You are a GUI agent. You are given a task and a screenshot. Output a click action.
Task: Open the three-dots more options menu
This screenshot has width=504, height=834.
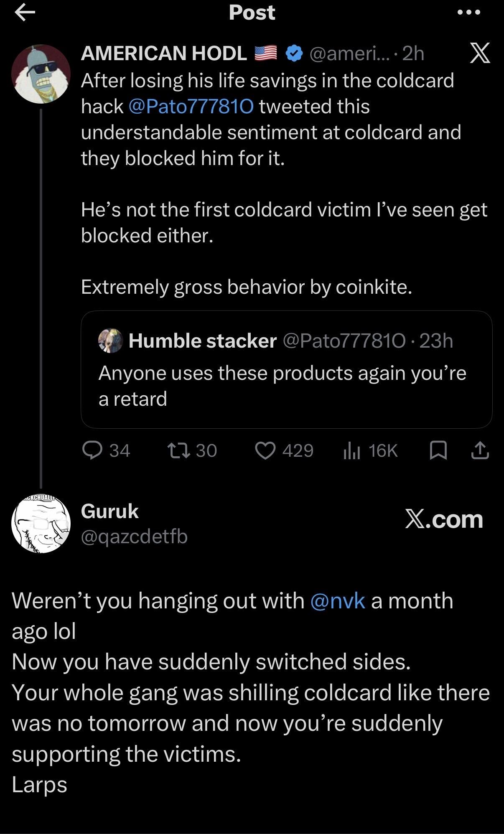pyautogui.click(x=469, y=13)
